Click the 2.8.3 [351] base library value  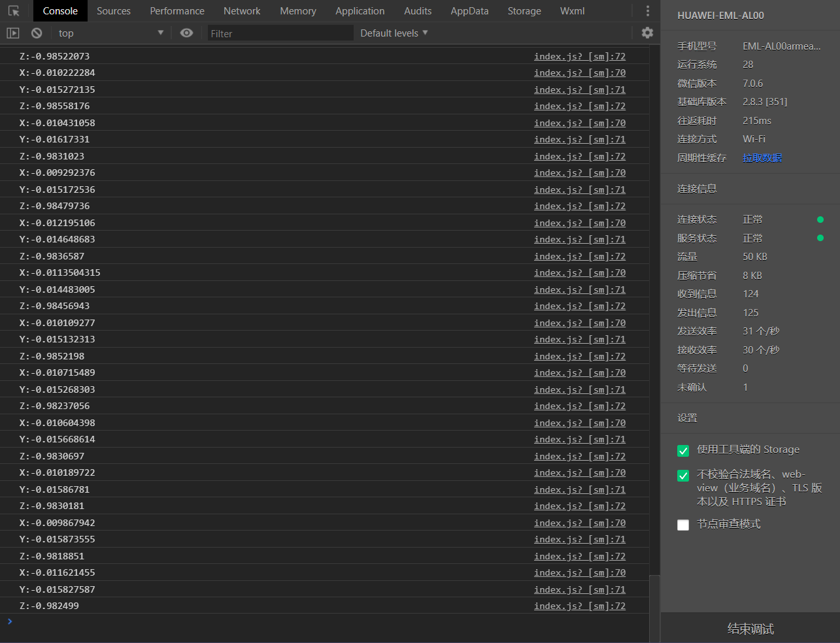(x=765, y=101)
